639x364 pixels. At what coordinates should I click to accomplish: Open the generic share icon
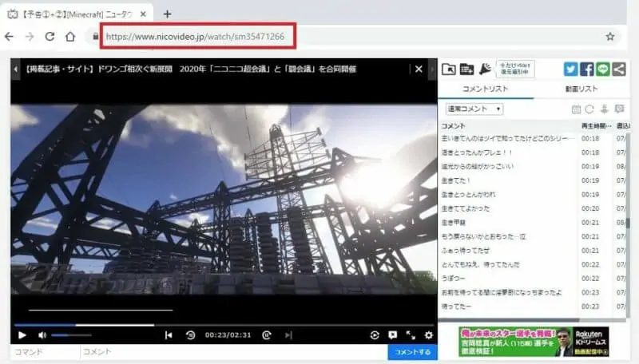coord(618,69)
